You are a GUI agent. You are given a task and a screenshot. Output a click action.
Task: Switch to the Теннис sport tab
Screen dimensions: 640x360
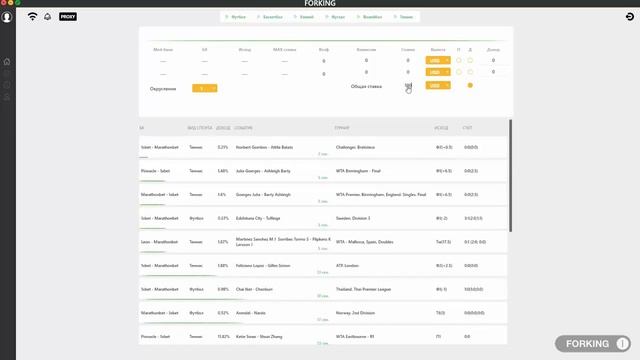[x=403, y=17]
